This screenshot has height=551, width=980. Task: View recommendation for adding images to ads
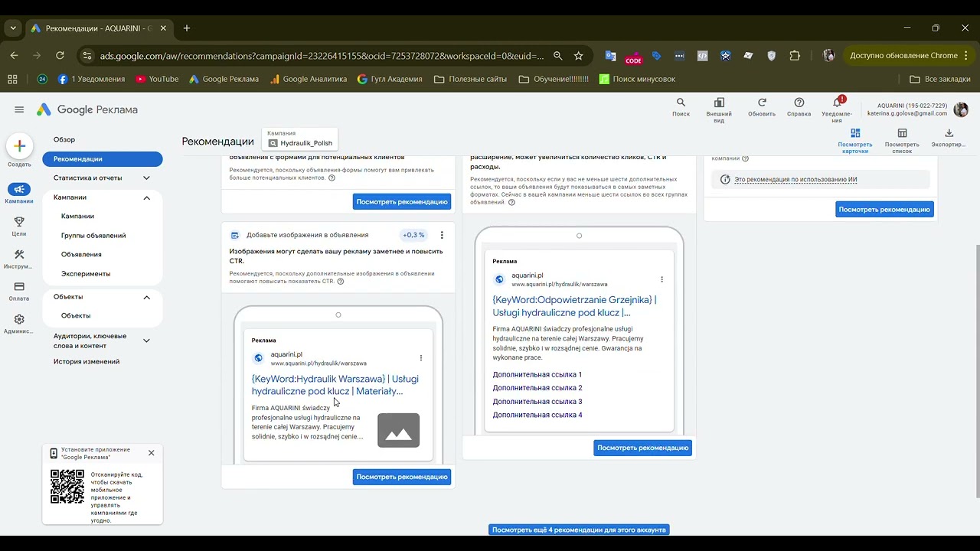pos(402,477)
